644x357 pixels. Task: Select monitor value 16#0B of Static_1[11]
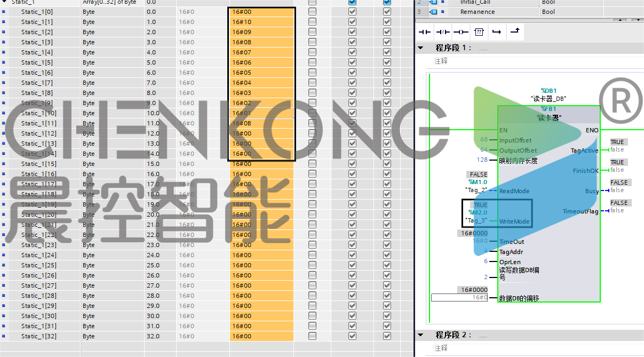(x=261, y=123)
